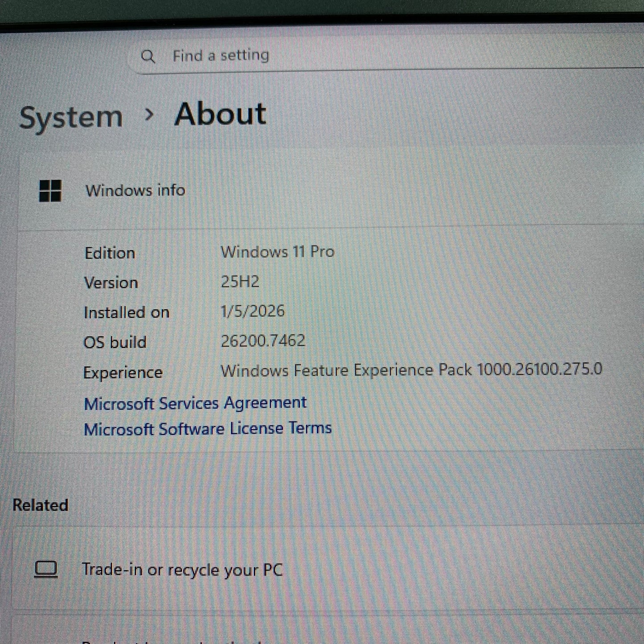Click the OS build label

115,342
